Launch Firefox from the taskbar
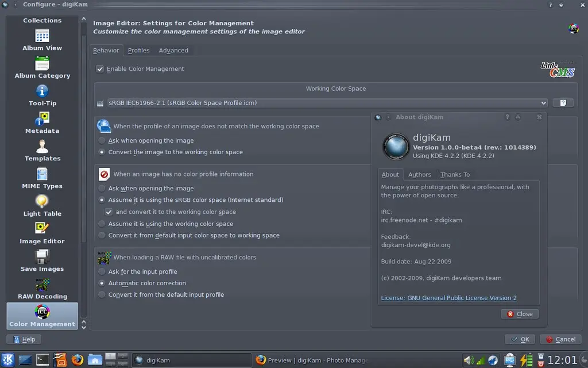The height and width of the screenshot is (368, 588). click(x=77, y=359)
